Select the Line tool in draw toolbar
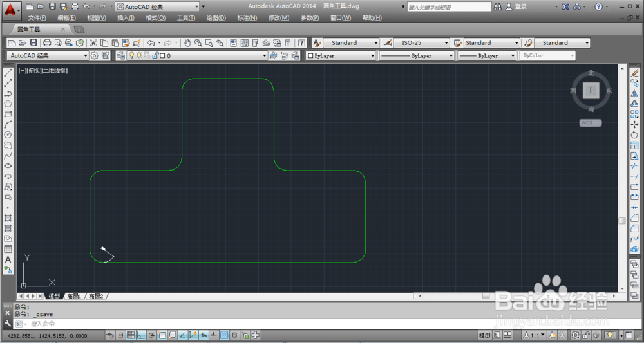Image resolution: width=644 pixels, height=343 pixels. [x=8, y=73]
